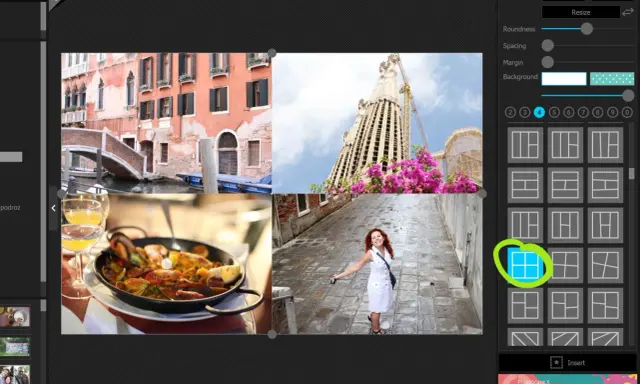
Task: Click the swap width-height arrows icon
Action: (x=628, y=12)
